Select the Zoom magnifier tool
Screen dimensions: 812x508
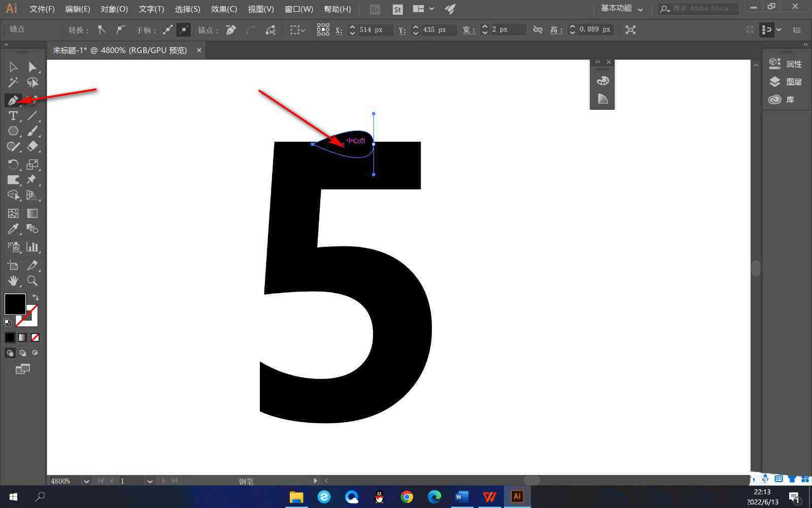[32, 280]
